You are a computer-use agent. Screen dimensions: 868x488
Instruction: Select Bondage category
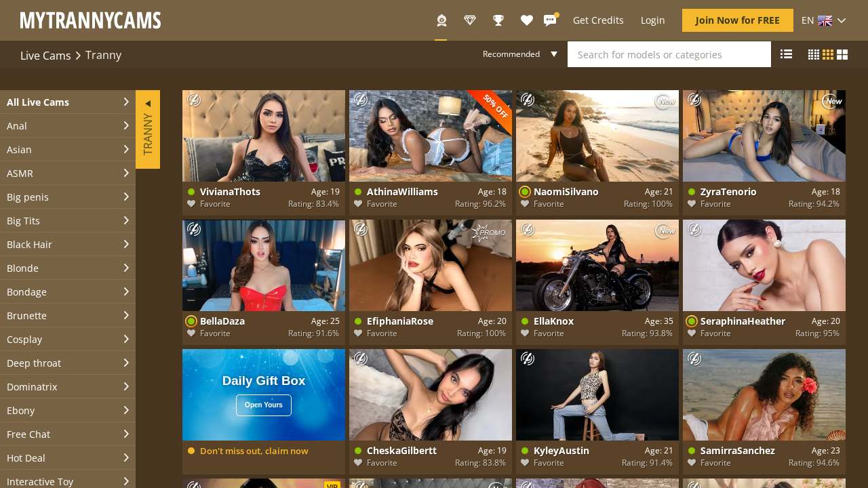point(68,291)
